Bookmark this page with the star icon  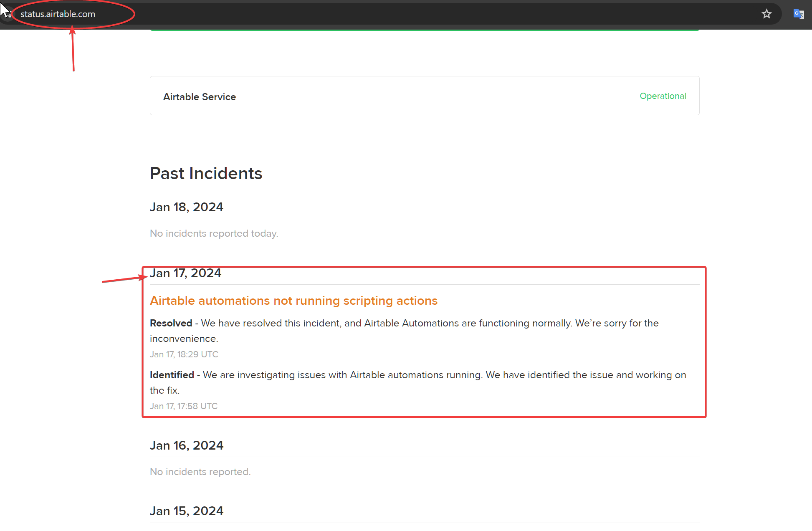766,14
